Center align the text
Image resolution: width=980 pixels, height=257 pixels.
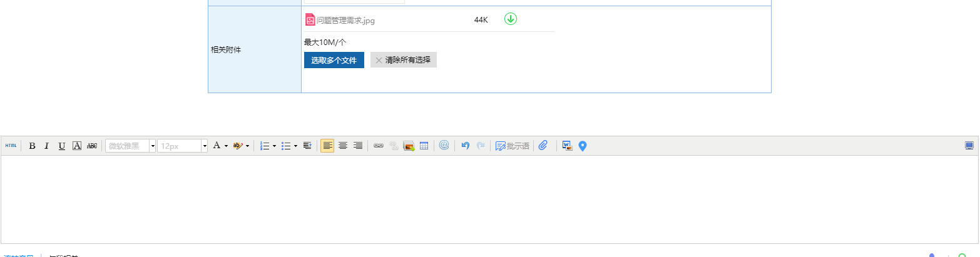pos(343,146)
